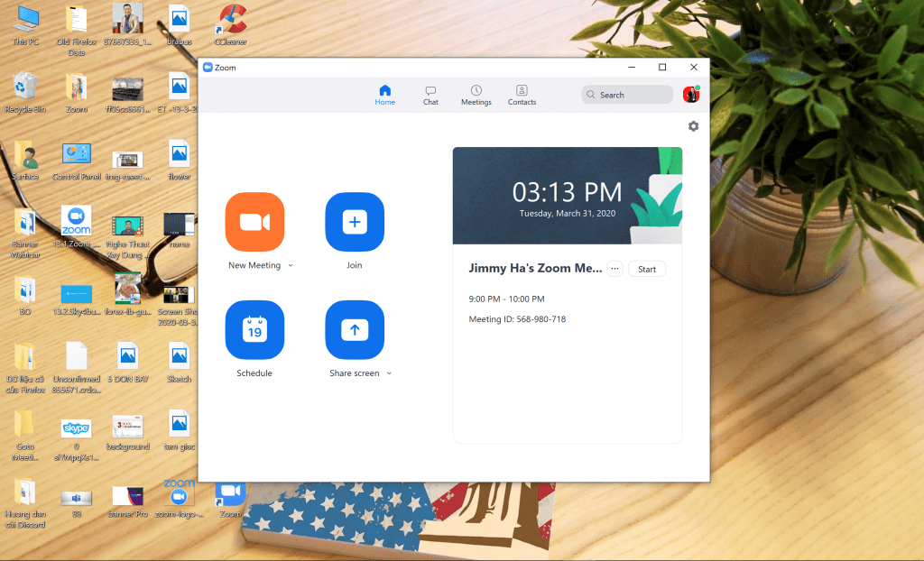Switch to the Meetings tab

click(x=476, y=95)
